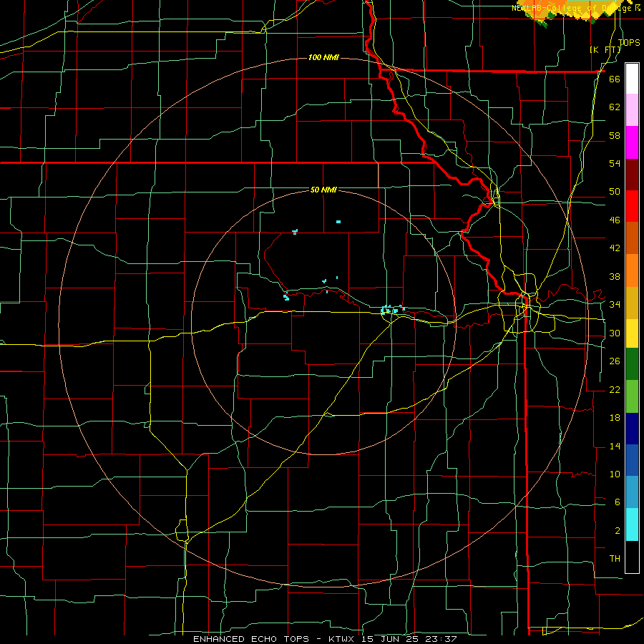Click the dark green swatch near 26
The width and height of the screenshot is (644, 644).
(632, 364)
